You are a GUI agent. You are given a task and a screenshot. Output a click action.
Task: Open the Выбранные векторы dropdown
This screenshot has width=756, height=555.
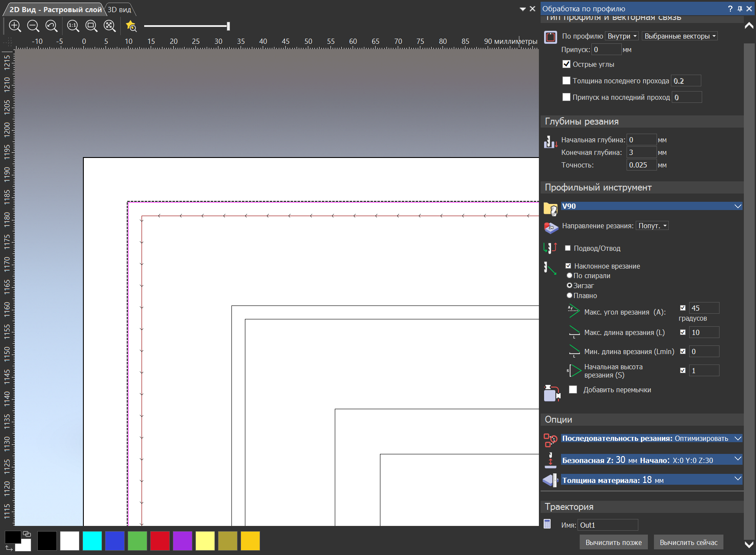tap(679, 36)
